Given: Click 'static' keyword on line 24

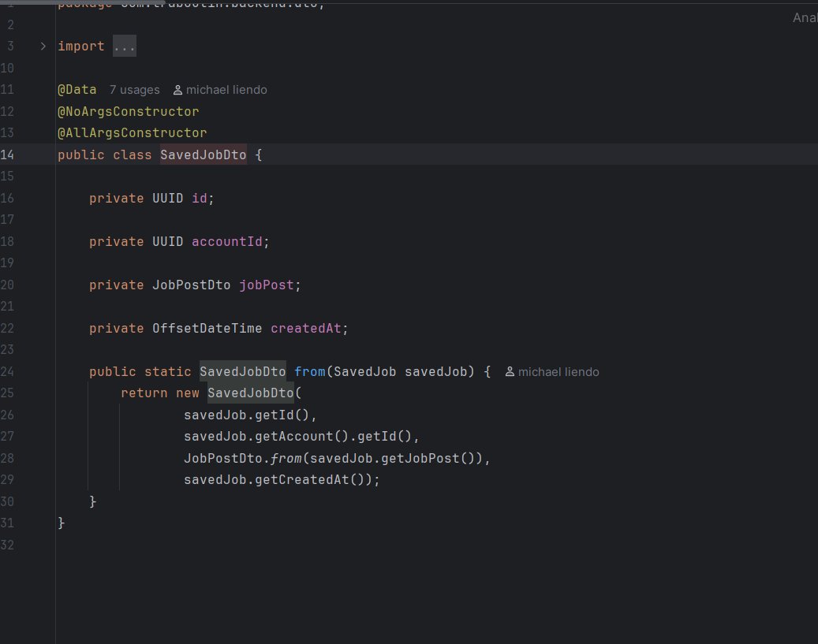Looking at the screenshot, I should (167, 371).
